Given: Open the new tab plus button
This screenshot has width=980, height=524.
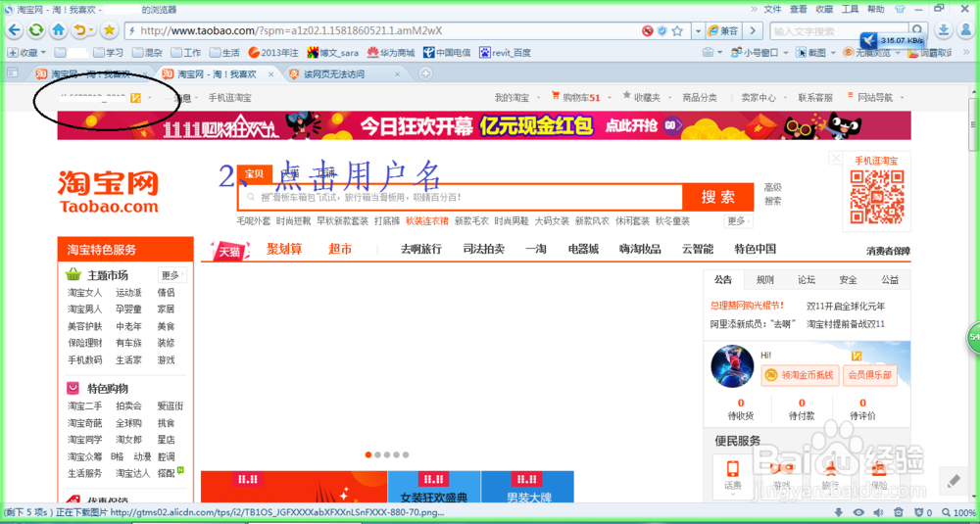Looking at the screenshot, I should coord(425,73).
